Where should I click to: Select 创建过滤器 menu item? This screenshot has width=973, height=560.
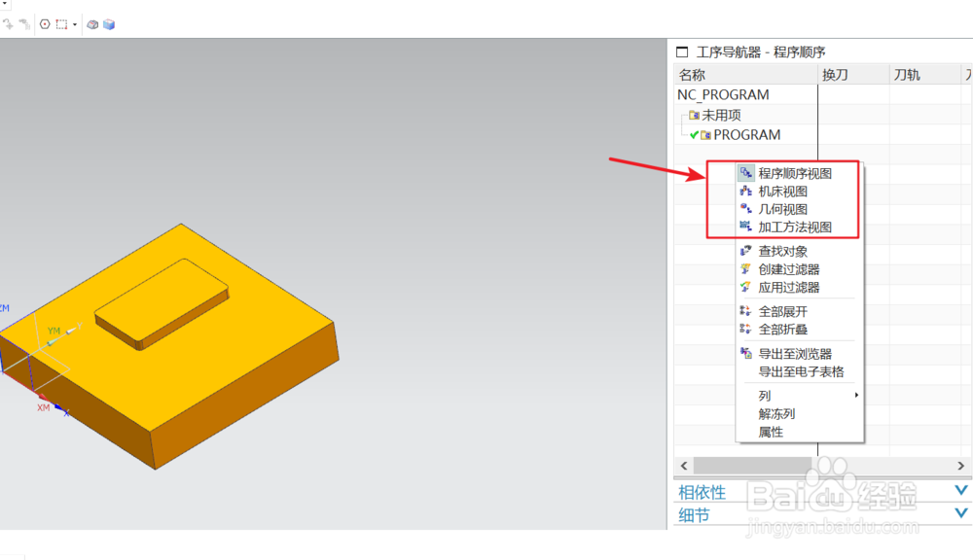(x=789, y=269)
